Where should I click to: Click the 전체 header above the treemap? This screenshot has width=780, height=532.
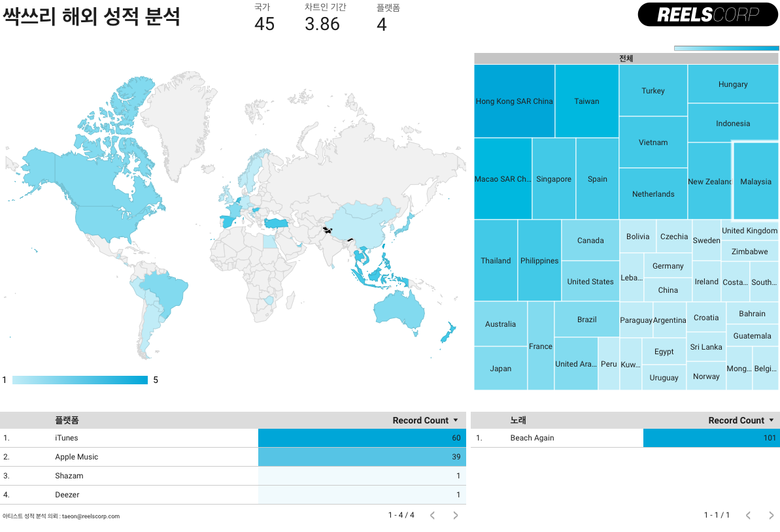point(626,58)
